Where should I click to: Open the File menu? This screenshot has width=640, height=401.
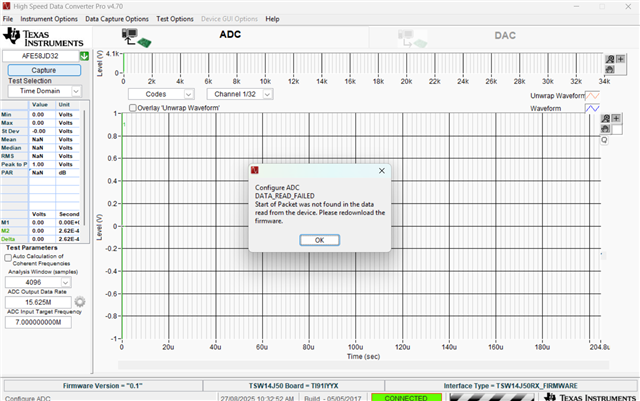coord(8,19)
